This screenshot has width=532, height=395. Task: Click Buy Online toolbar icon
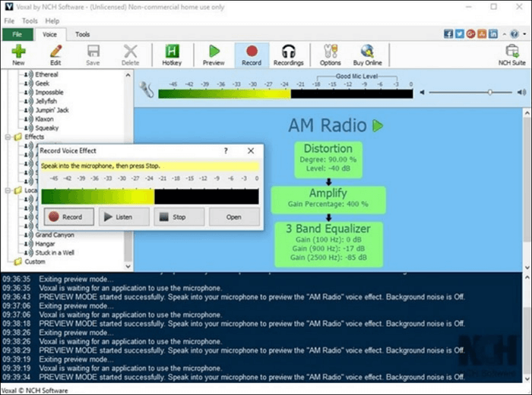click(x=367, y=55)
